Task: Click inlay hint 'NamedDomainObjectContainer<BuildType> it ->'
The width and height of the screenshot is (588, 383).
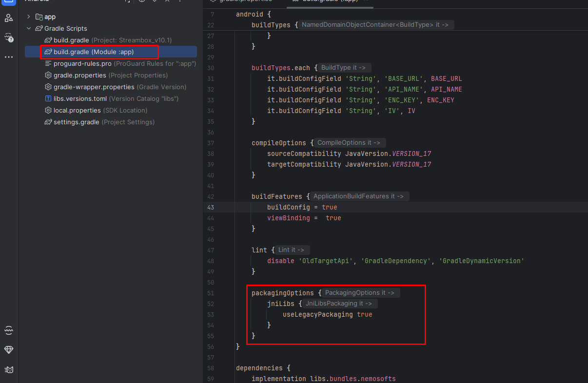Action: pyautogui.click(x=376, y=24)
